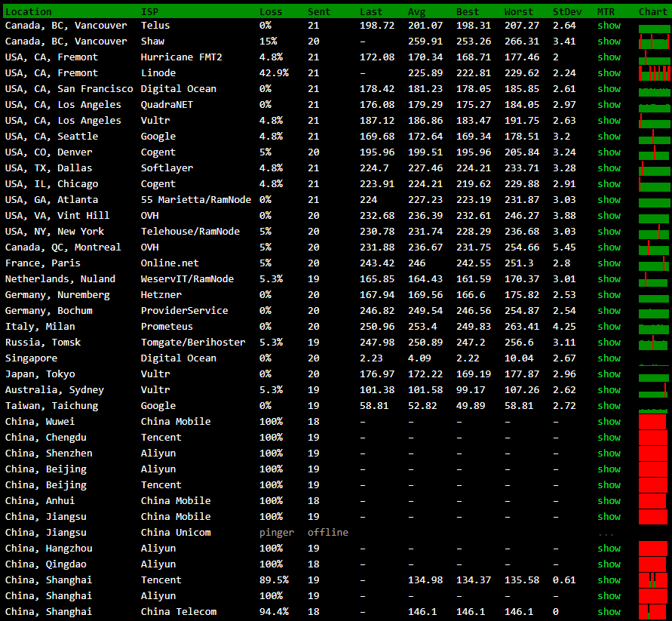Show MTR for Singapore Digital Ocean row
The height and width of the screenshot is (621, 672).
pos(609,358)
